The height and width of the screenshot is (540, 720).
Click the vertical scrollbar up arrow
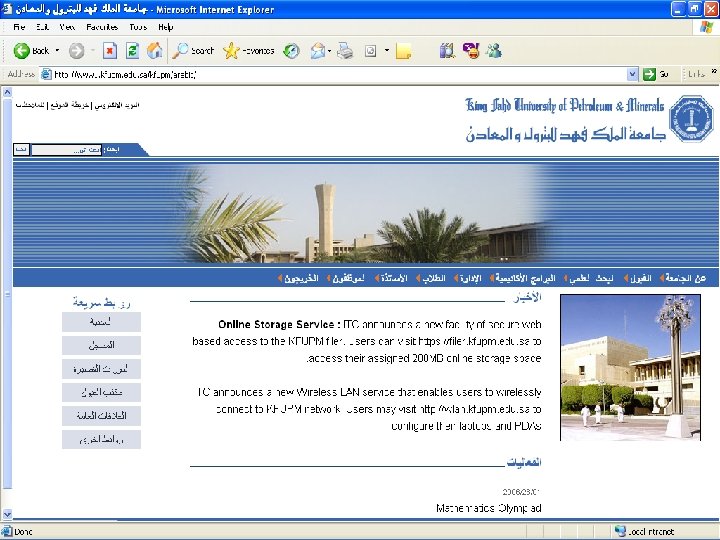tap(7, 92)
